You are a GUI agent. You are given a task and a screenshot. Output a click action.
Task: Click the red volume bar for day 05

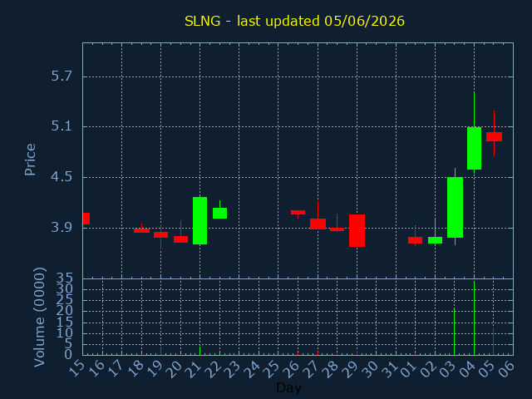pos(493,341)
